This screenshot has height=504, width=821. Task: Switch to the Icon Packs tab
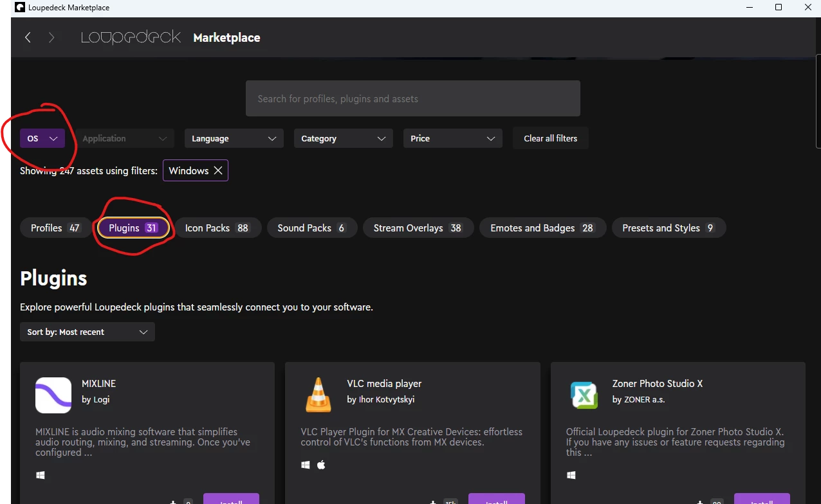point(217,228)
